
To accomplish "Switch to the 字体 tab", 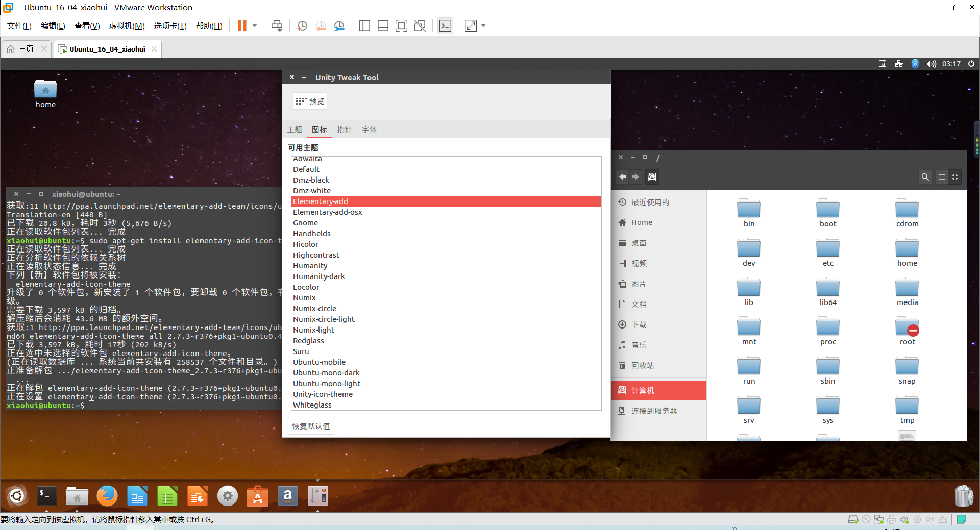I will click(x=369, y=130).
